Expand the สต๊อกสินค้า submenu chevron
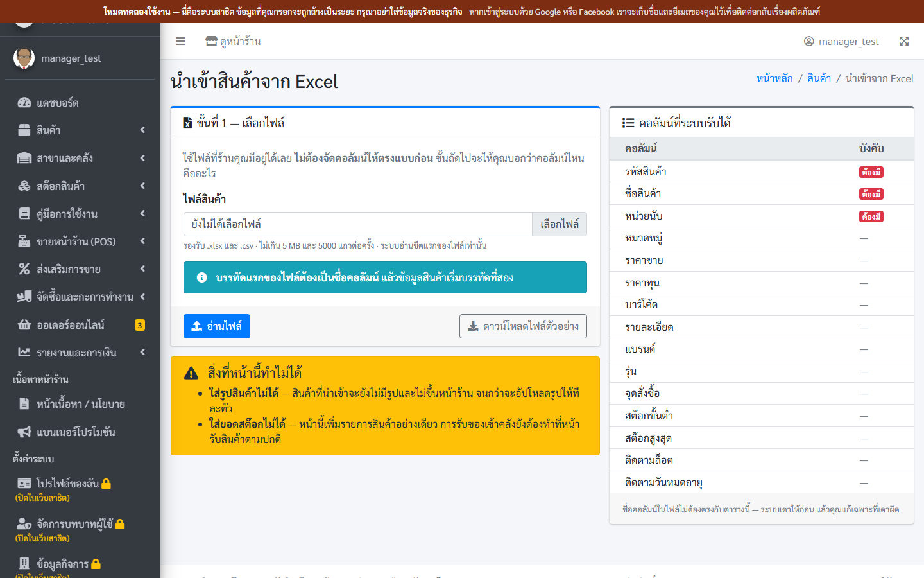The width and height of the screenshot is (924, 578). 142,186
